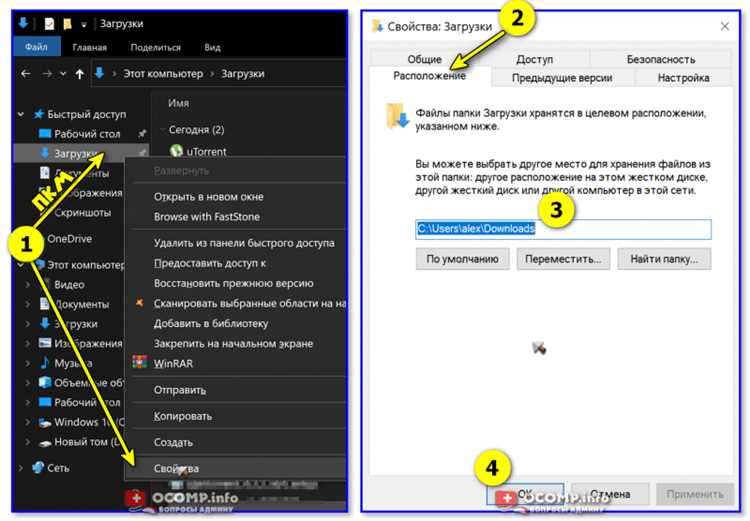Viewport: 750px width, 521px height.
Task: Switch to the Общие tab in Properties
Action: point(424,59)
